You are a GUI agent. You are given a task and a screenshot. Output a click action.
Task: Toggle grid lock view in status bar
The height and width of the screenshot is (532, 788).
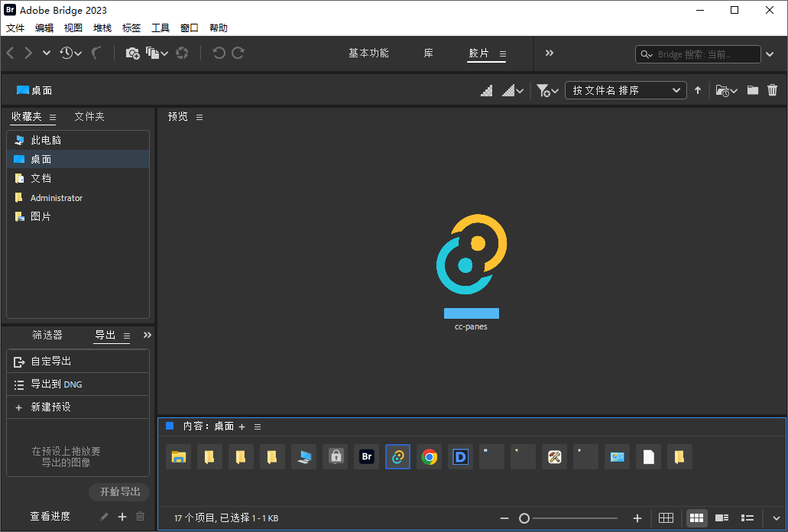click(666, 518)
